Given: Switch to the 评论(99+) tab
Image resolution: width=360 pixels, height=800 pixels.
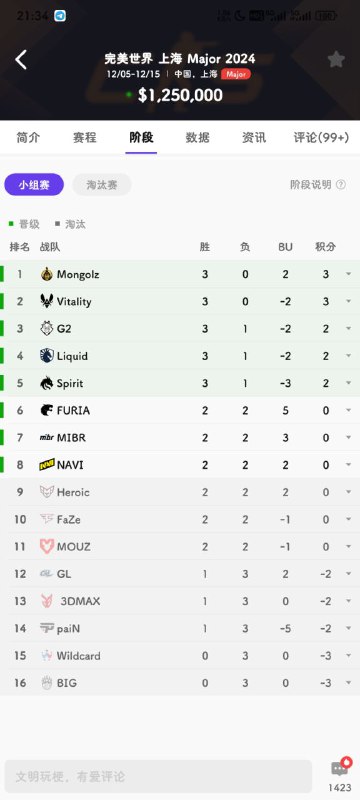Looking at the screenshot, I should pos(321,137).
